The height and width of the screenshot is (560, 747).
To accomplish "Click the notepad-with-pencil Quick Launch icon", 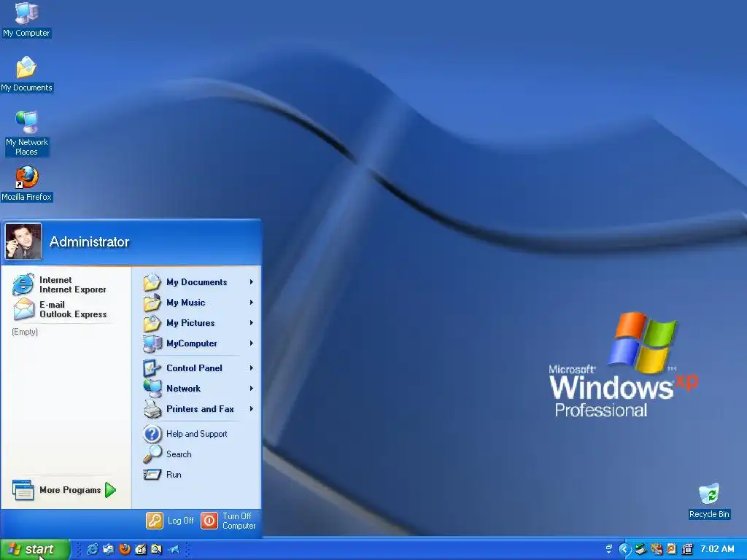I will click(x=141, y=549).
